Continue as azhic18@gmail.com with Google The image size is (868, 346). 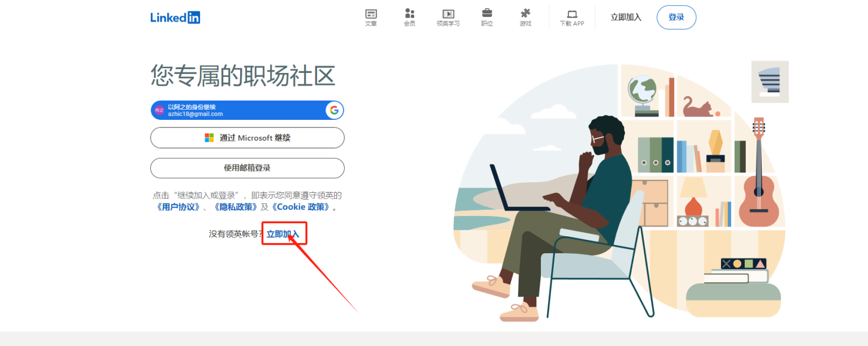[247, 110]
